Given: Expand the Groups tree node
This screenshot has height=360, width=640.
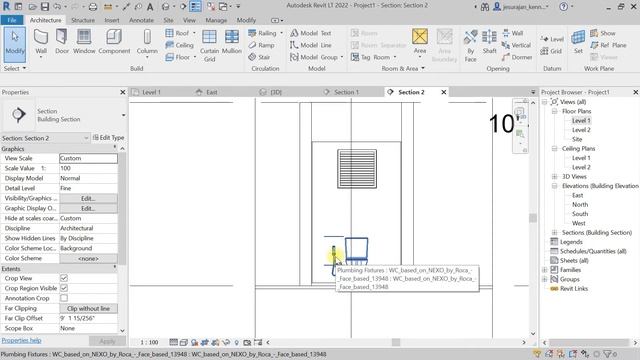Looking at the screenshot, I should coord(544,279).
